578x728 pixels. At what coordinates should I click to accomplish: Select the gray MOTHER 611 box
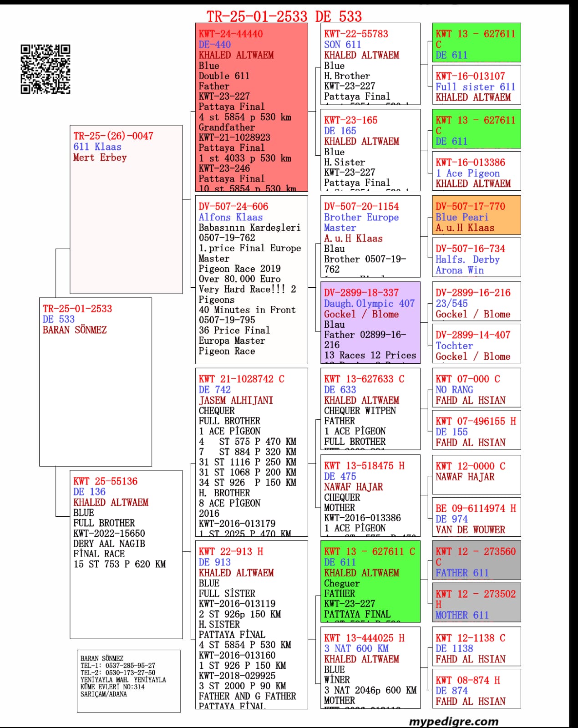point(476,602)
